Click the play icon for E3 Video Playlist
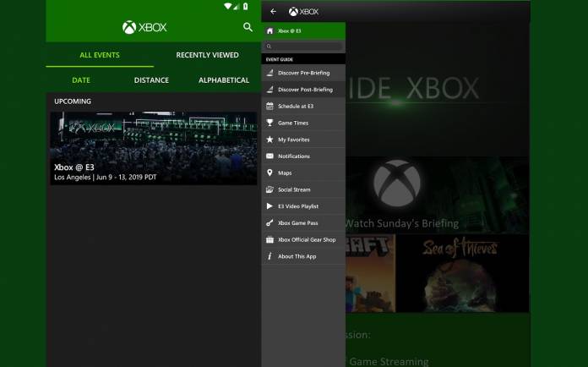This screenshot has width=588, height=367. coord(269,206)
